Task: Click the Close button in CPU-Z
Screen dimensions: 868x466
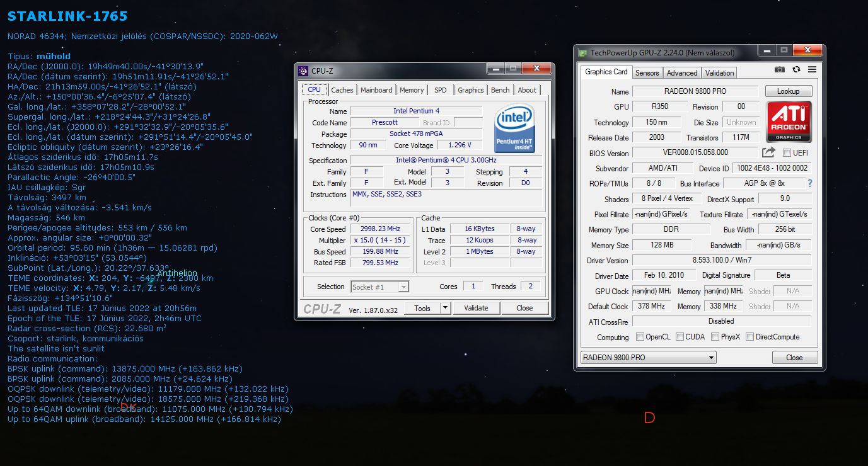Action: click(524, 308)
